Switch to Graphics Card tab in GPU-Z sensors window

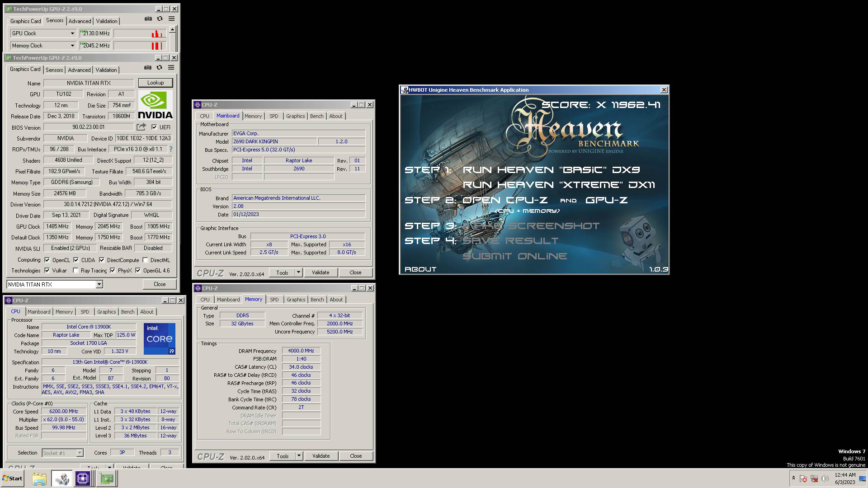[26, 21]
